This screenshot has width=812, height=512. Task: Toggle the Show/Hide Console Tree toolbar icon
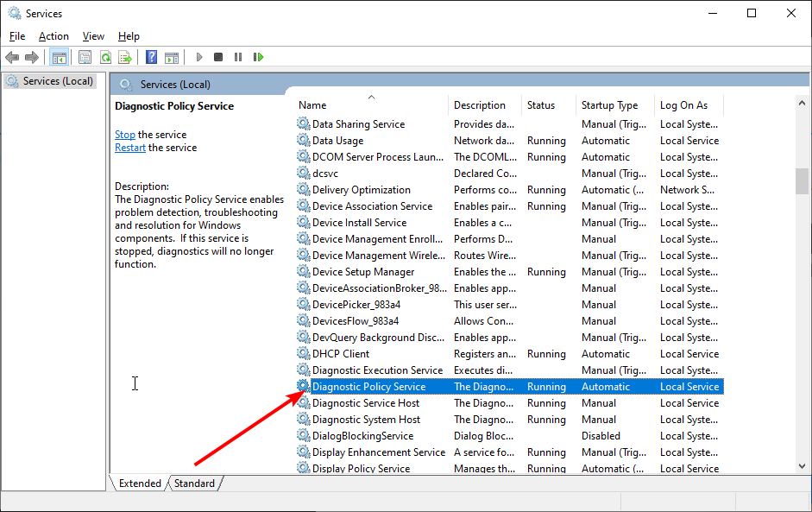(59, 57)
